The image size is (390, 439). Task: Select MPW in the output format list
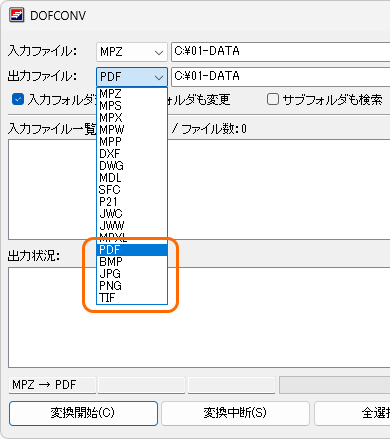pos(132,130)
